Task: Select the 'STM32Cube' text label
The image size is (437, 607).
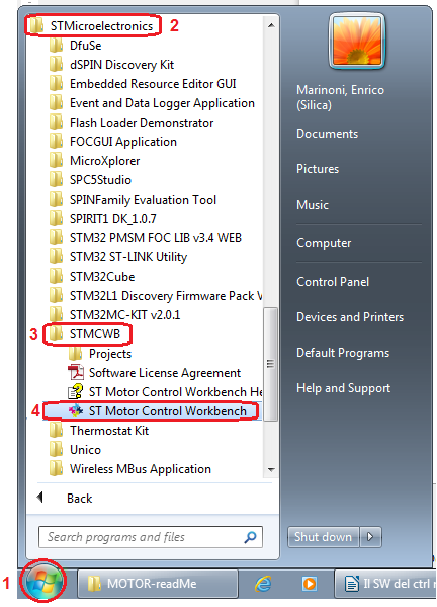Action: tap(103, 277)
